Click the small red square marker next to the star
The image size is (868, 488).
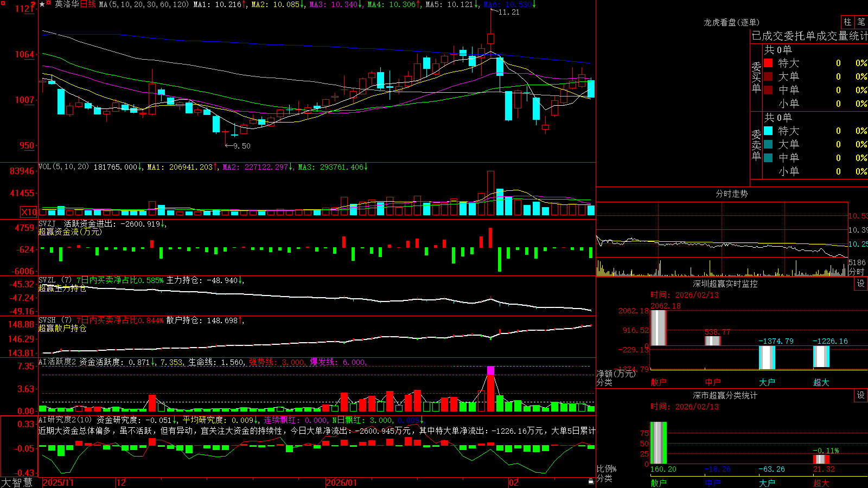point(49,3)
